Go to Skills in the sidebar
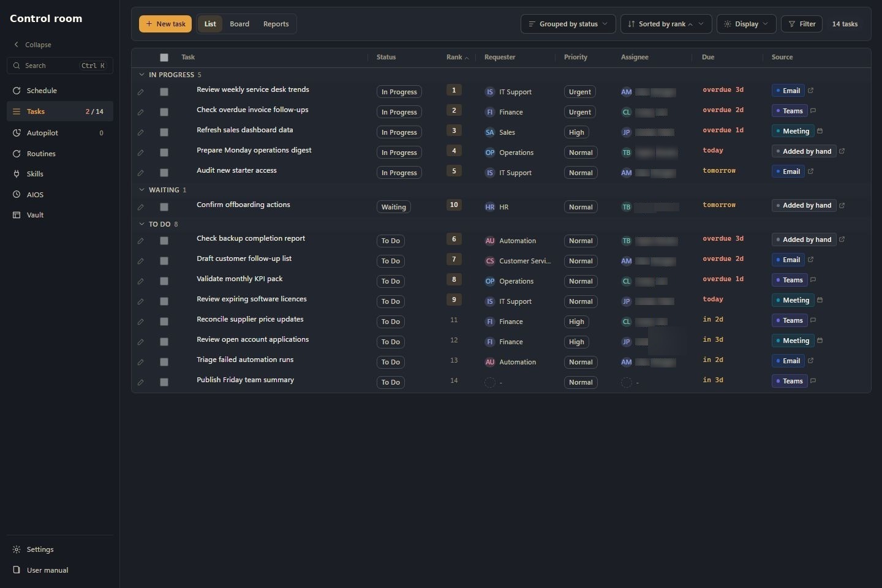Screen dimensions: 882x588 [59, 174]
